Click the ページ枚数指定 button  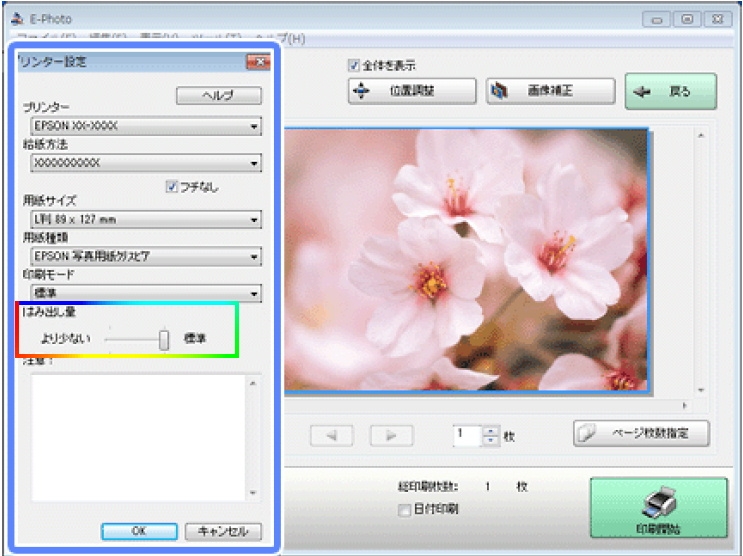pos(641,433)
